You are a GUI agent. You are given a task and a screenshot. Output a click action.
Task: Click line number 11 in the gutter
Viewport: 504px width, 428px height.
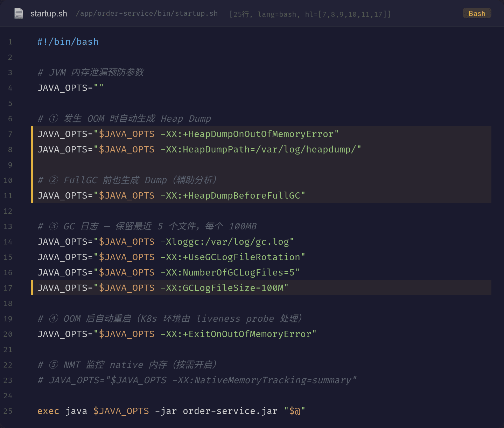[8, 196]
